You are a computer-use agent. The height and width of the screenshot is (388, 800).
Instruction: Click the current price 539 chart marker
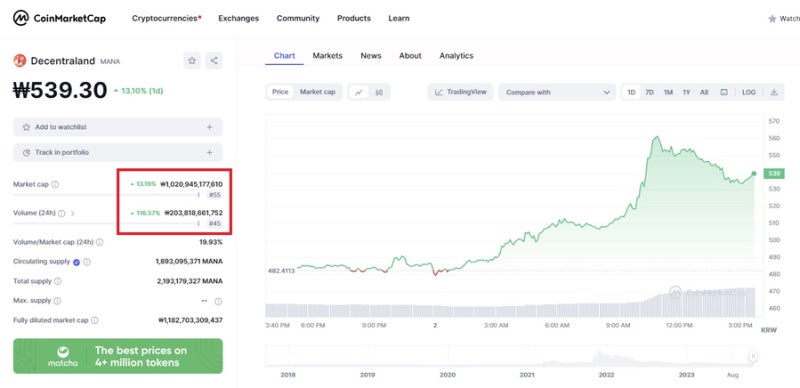[773, 174]
